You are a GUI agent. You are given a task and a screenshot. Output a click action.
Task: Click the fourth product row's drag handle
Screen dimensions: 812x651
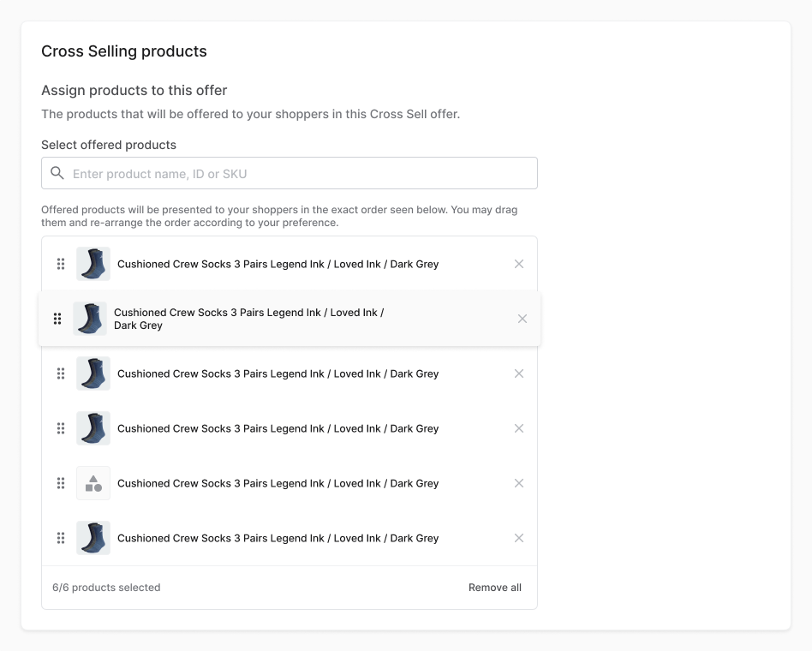pyautogui.click(x=61, y=428)
